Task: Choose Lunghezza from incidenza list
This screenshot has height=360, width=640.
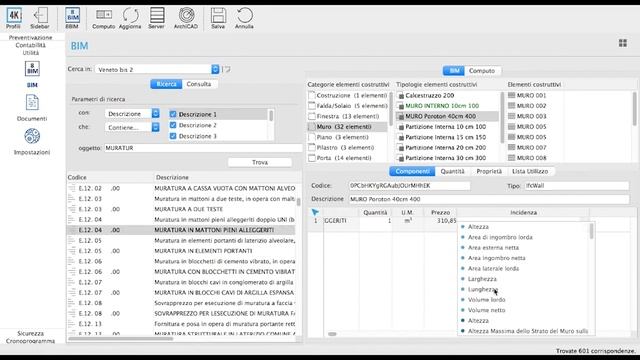Action: point(483,289)
